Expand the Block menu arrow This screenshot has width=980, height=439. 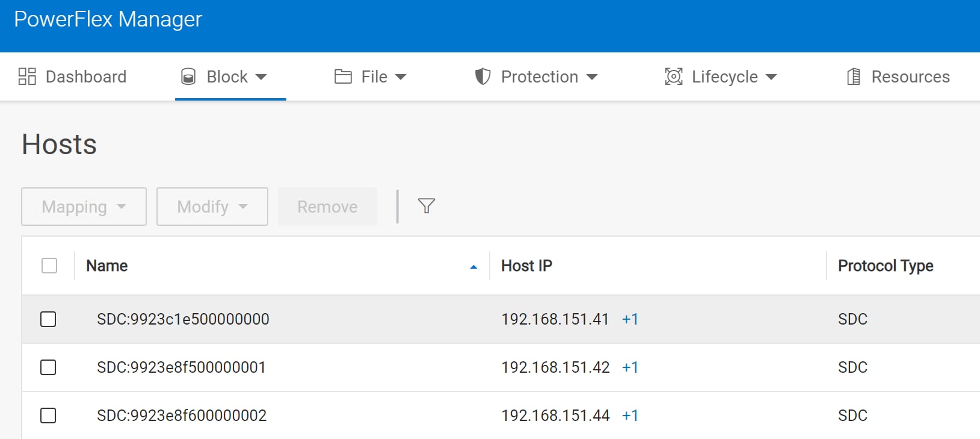(x=261, y=77)
